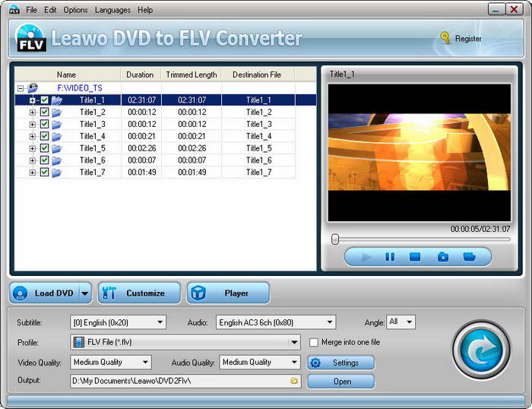Click the folder icon in Output field
Screen dimensions: 532x409
click(294, 381)
